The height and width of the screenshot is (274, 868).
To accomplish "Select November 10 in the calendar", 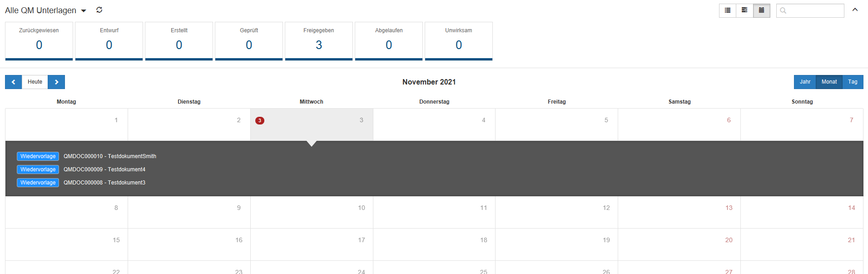I will pyautogui.click(x=312, y=212).
